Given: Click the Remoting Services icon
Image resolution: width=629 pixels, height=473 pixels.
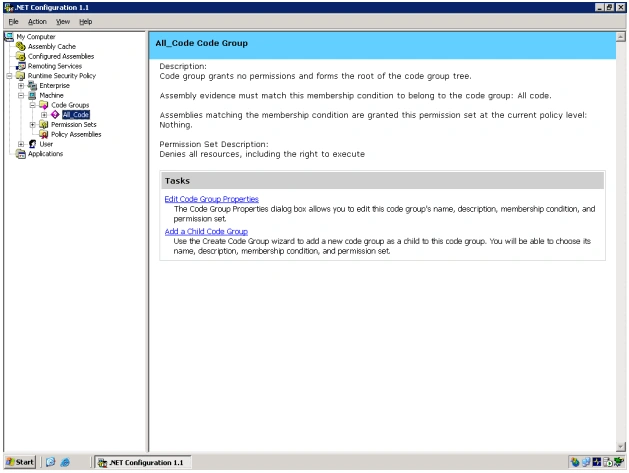Looking at the screenshot, I should 20,66.
